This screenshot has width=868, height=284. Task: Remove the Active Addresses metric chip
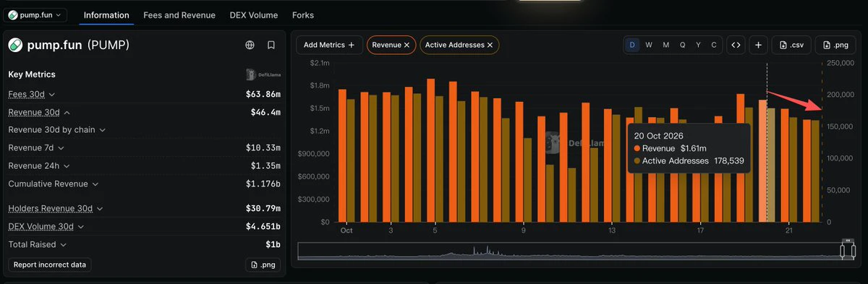point(490,45)
